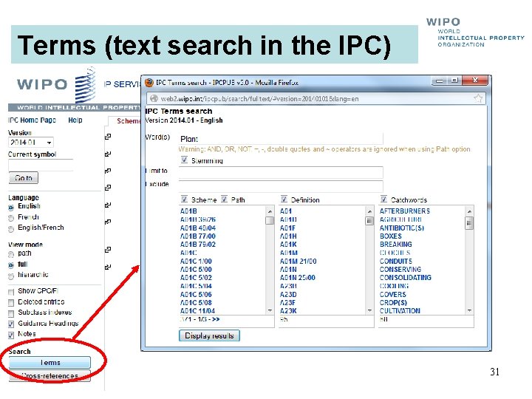Open scheme entry A01B 77/00
Screen dimensions: 532x399
pyautogui.click(x=198, y=236)
